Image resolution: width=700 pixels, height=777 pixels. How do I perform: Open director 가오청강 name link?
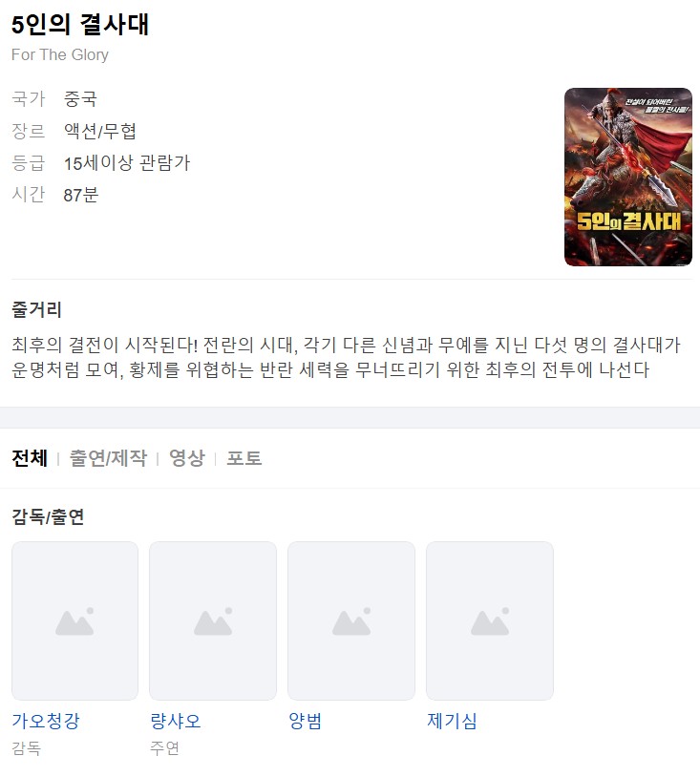46,721
